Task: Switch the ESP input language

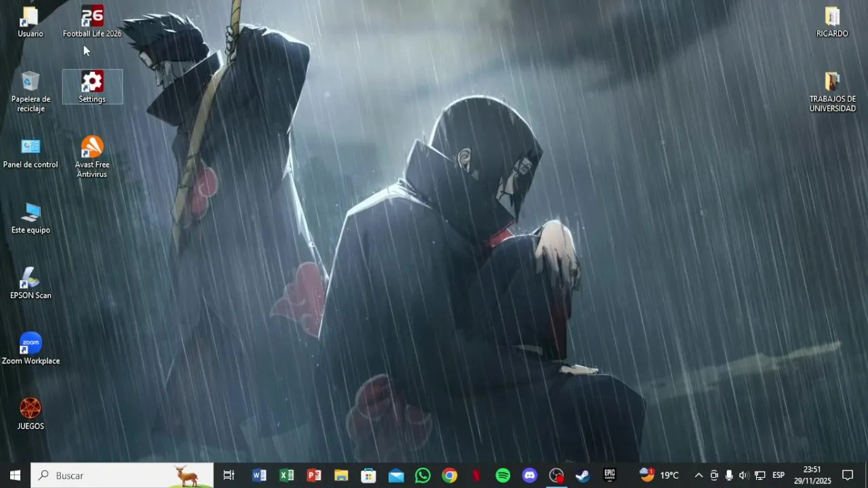Action: coord(778,475)
